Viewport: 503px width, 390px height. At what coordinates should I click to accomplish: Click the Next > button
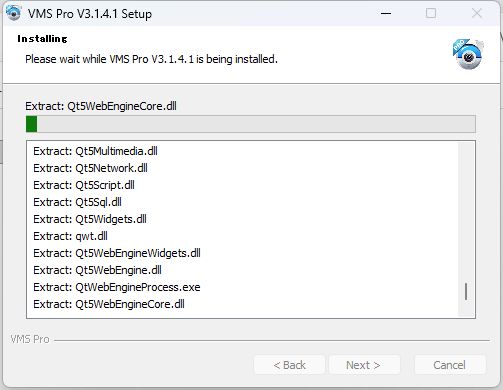(364, 365)
